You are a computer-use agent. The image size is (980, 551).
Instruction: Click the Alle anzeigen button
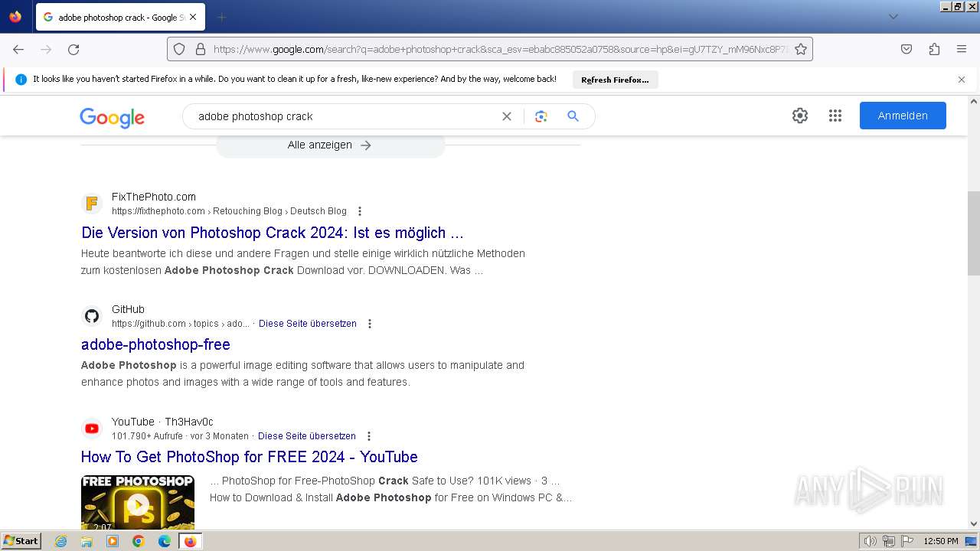330,145
